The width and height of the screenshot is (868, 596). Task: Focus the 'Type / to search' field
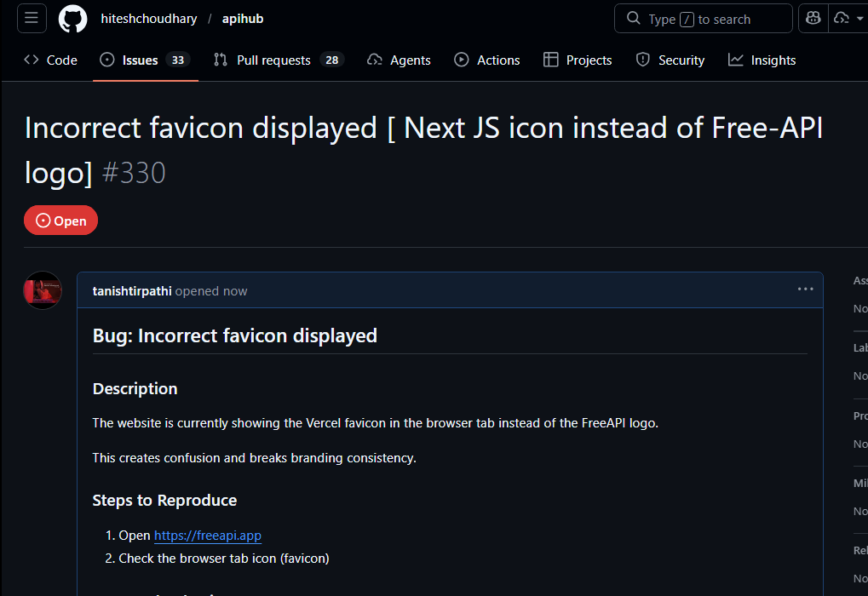click(703, 19)
